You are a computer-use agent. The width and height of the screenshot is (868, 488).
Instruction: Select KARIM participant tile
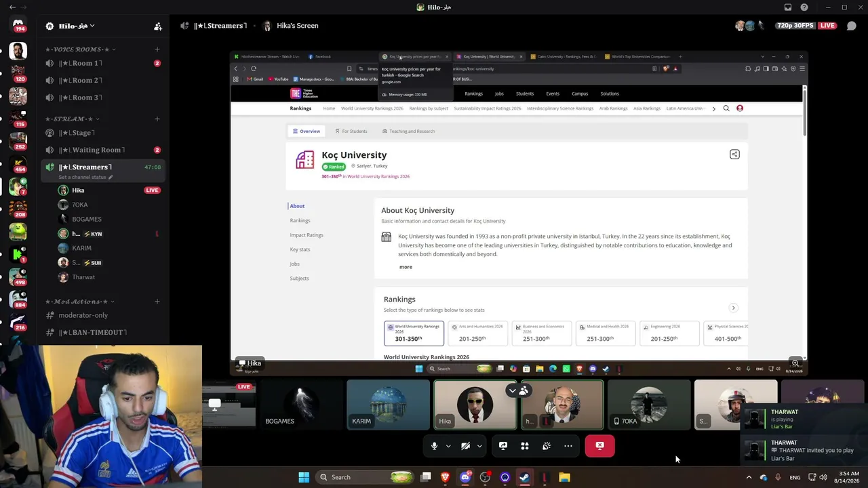388,405
